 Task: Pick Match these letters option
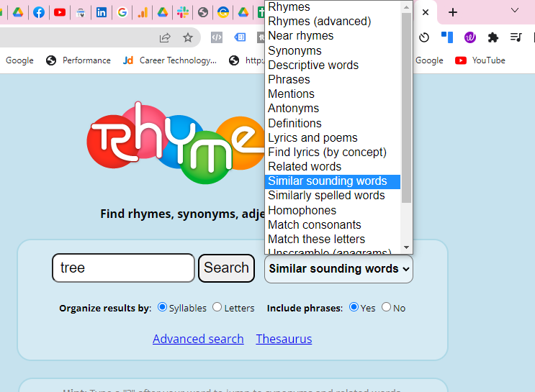click(x=333, y=239)
